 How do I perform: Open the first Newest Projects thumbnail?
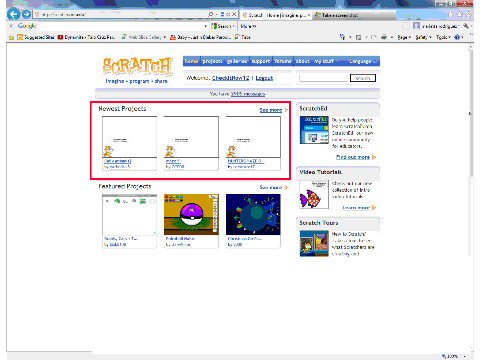pyautogui.click(x=129, y=137)
